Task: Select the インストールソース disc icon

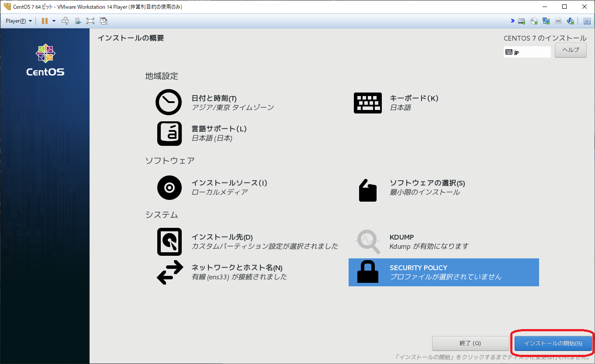Action: coord(169,188)
